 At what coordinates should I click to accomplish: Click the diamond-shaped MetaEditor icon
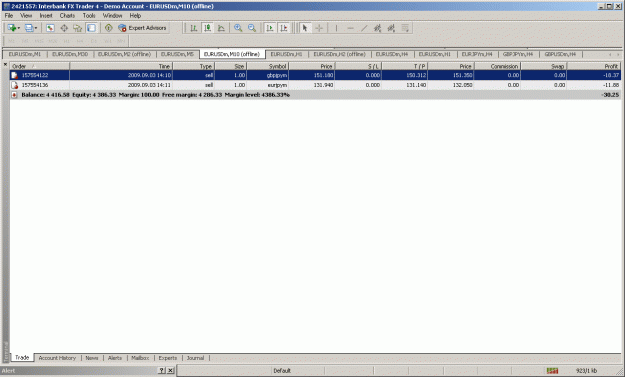(x=108, y=28)
